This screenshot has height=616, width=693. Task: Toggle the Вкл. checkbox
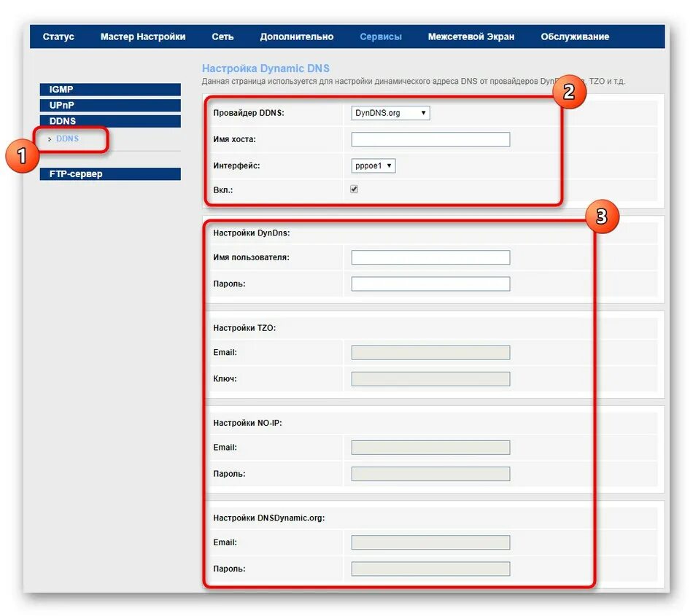(x=354, y=190)
